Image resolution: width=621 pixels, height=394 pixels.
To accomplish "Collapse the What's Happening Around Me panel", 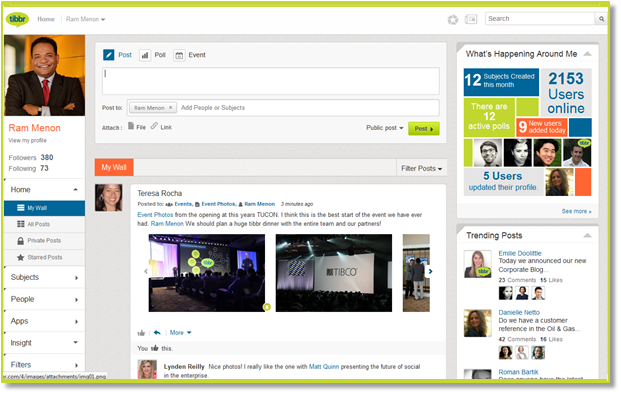I will (x=588, y=54).
